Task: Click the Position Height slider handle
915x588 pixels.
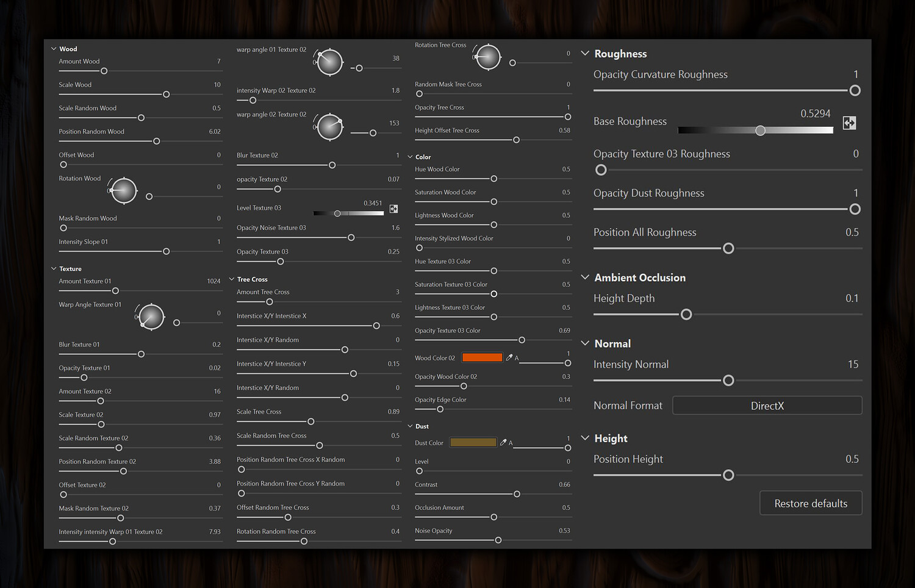Action: 728,475
